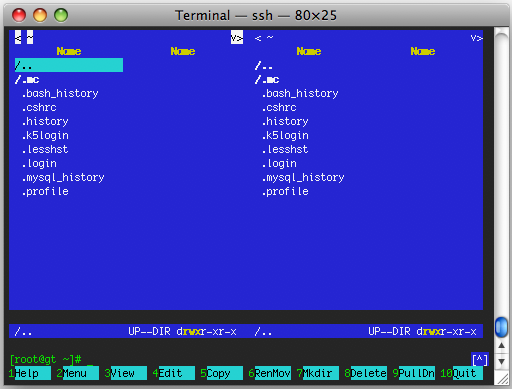Screen dimensions: 512x389
Task: Select .bash_history in the left panel
Action: pyautogui.click(x=60, y=93)
